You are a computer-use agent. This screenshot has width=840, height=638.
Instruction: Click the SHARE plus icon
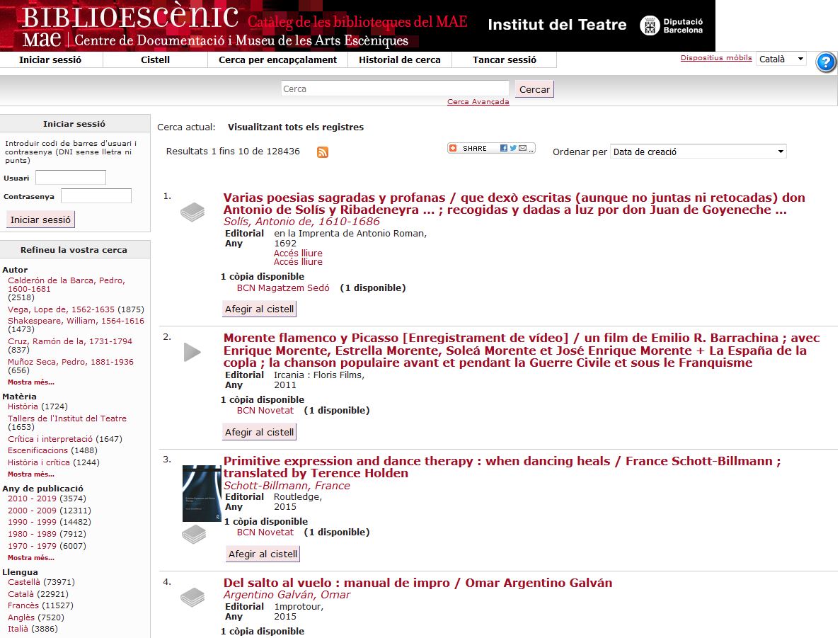pyautogui.click(x=453, y=148)
